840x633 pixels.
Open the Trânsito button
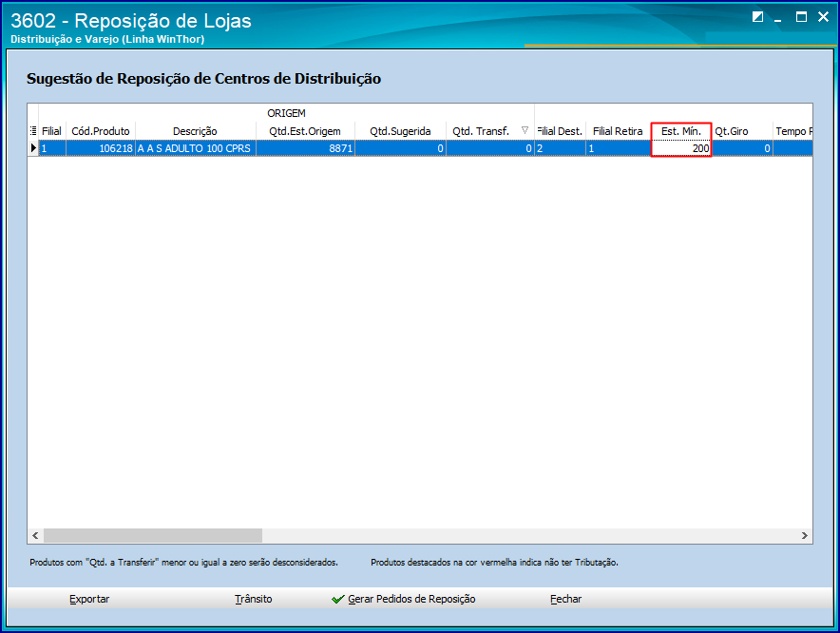click(254, 599)
